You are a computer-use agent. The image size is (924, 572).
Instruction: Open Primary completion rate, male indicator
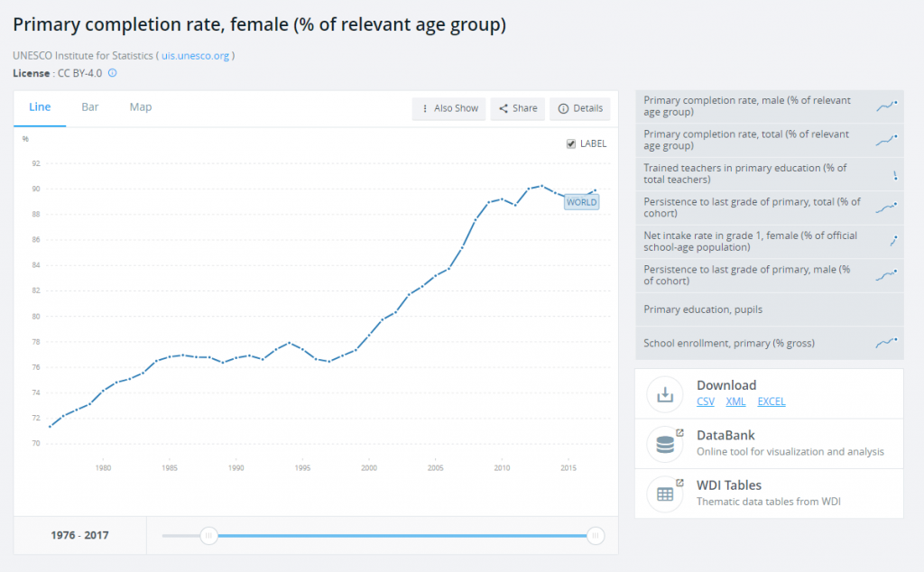[769, 106]
